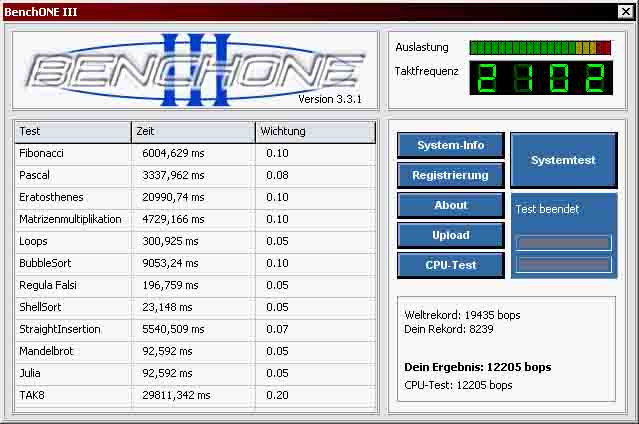639x424 pixels.
Task: Click the Version 3.3.1 label
Action: coord(330,99)
